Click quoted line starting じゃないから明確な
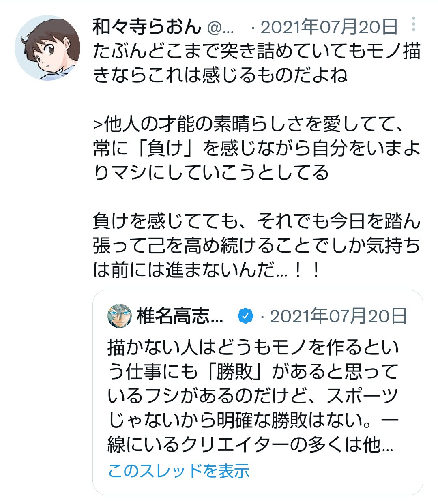438x504 pixels. pyautogui.click(x=253, y=420)
